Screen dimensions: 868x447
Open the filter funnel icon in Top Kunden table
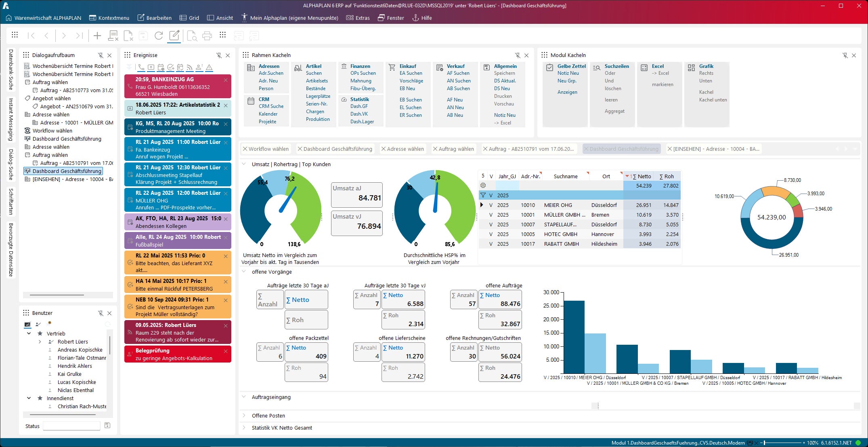483,195
